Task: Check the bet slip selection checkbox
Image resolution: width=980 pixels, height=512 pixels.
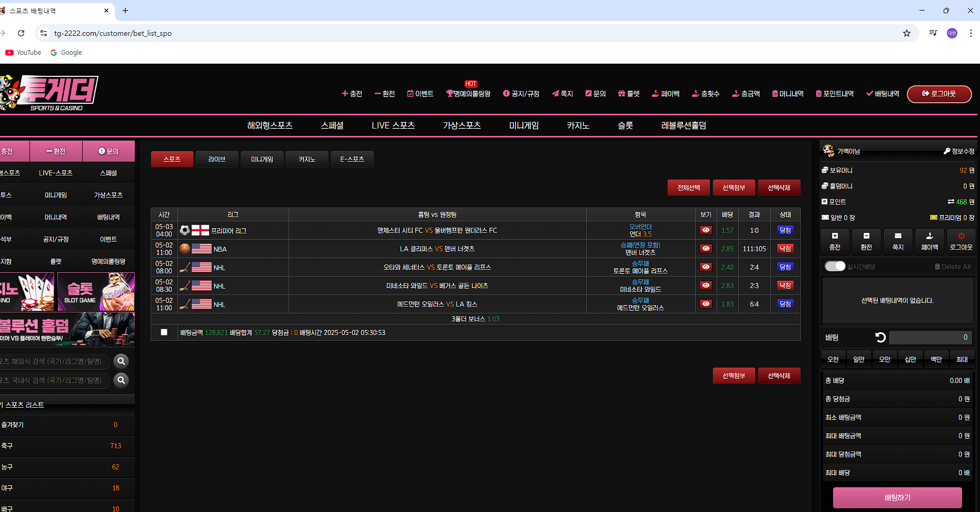Action: (164, 332)
